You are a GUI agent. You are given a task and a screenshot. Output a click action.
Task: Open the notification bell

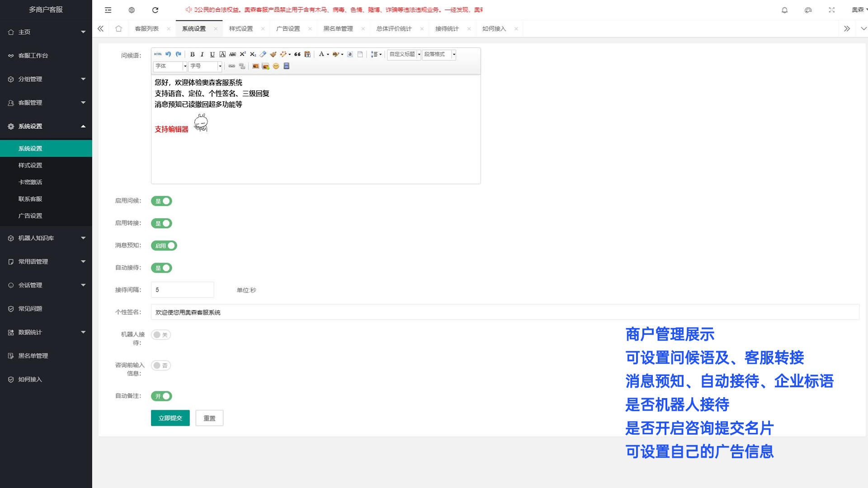[x=784, y=10]
